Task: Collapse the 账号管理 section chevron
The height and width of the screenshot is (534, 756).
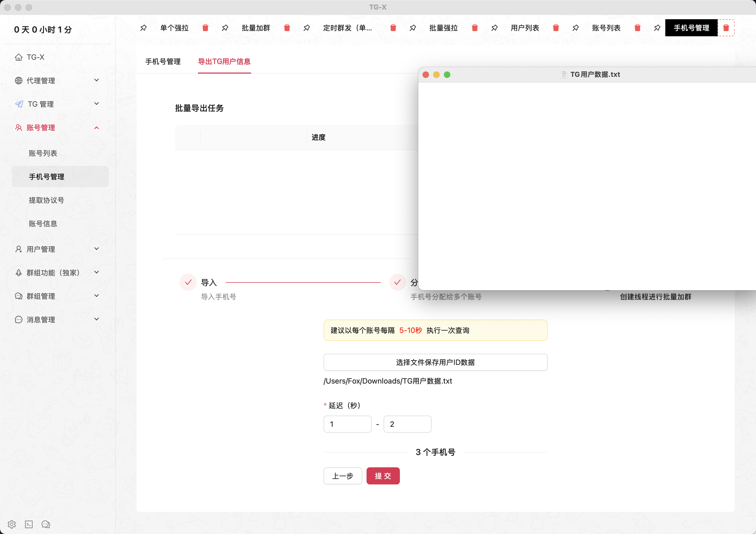Action: point(97,128)
